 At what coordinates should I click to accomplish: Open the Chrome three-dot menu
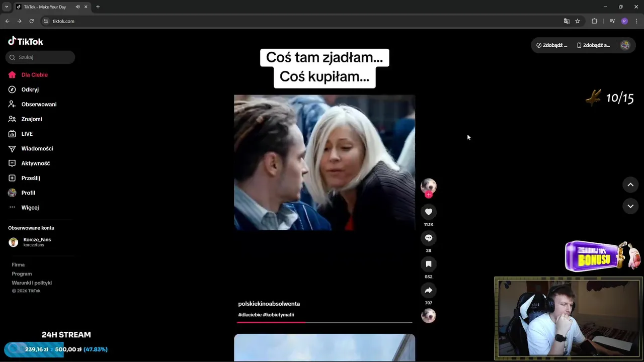click(636, 21)
